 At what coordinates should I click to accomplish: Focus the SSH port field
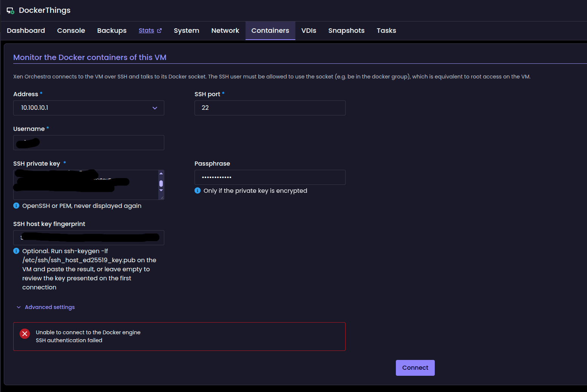click(270, 108)
